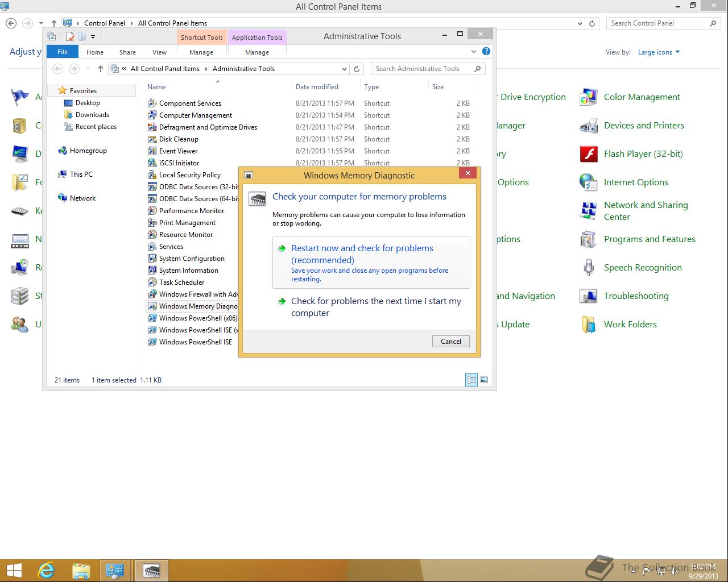Open the Control Panel recent locations dropdown

point(41,23)
